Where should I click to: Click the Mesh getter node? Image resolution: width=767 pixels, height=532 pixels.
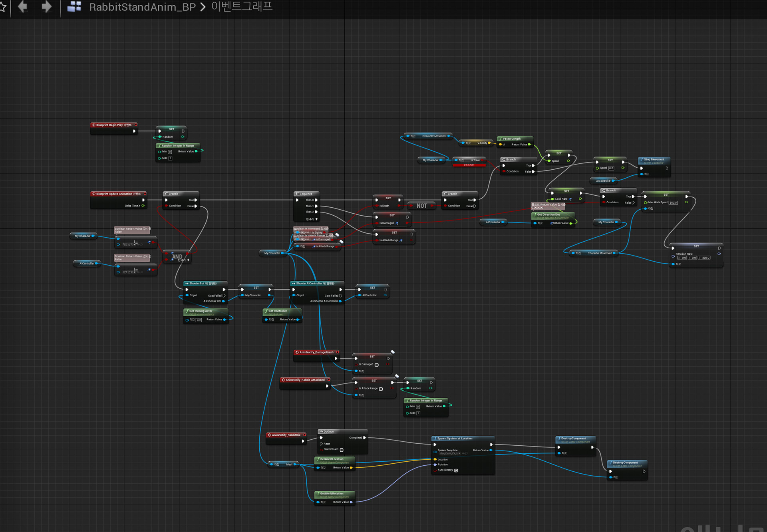(284, 465)
